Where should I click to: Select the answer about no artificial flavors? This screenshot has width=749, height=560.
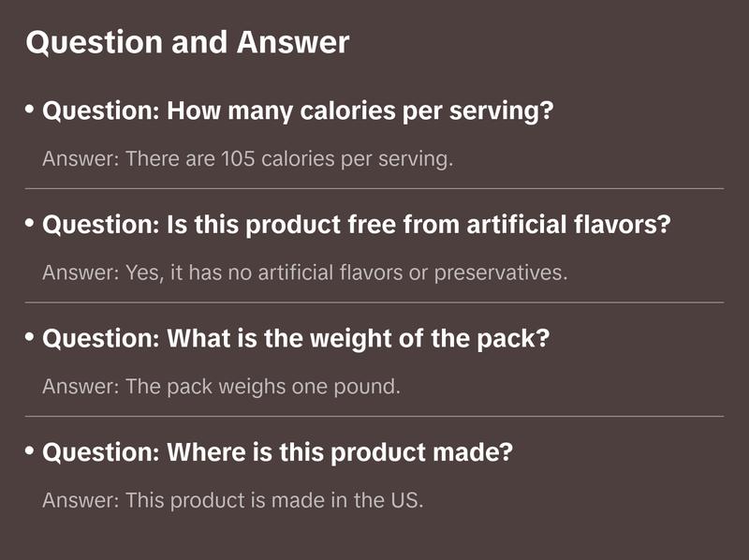click(304, 273)
